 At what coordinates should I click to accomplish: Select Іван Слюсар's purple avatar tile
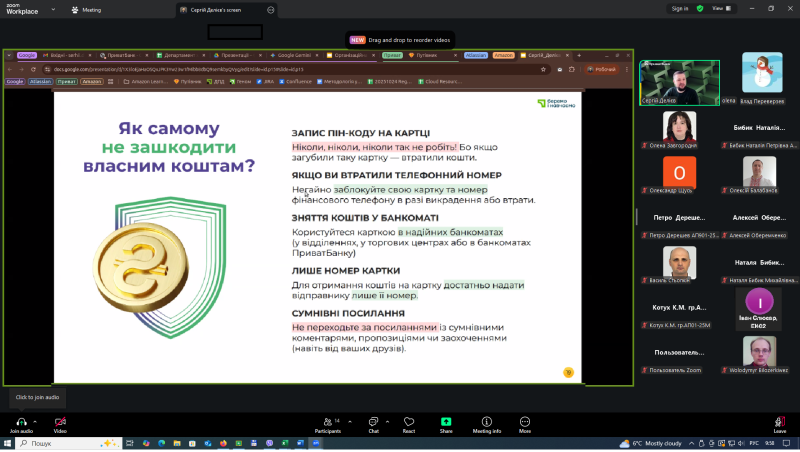(762, 301)
